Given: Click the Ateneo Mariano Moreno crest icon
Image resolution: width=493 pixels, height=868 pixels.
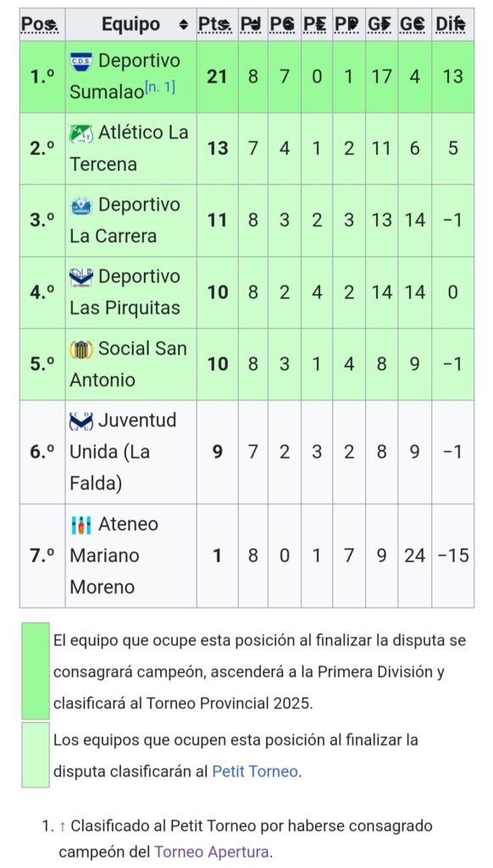Looking at the screenshot, I should coord(81,525).
